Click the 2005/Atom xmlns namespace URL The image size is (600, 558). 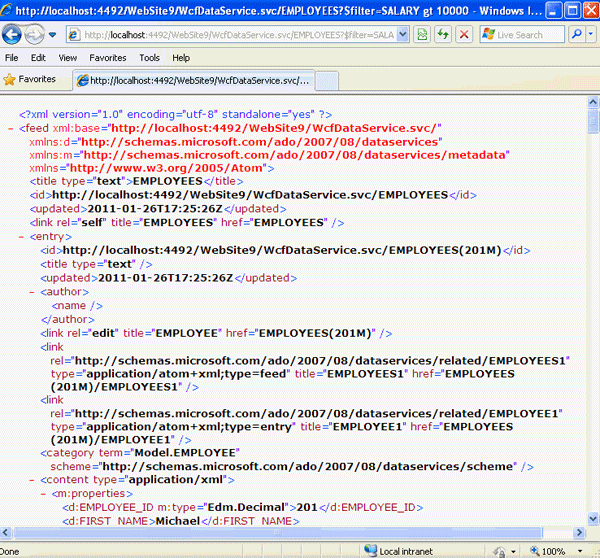click(166, 168)
